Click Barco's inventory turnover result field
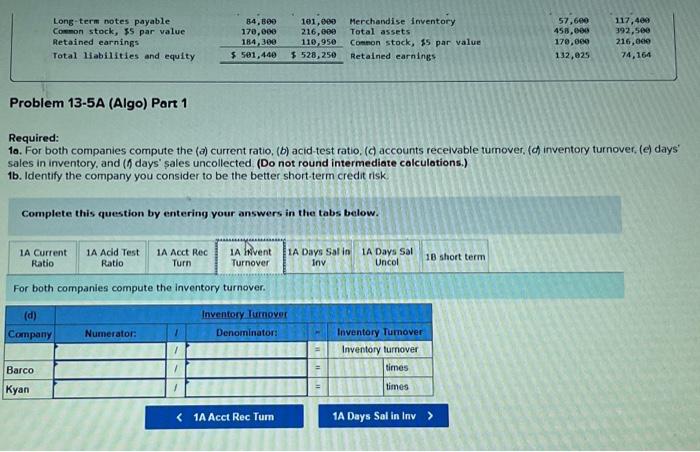The image size is (700, 452). [x=356, y=368]
